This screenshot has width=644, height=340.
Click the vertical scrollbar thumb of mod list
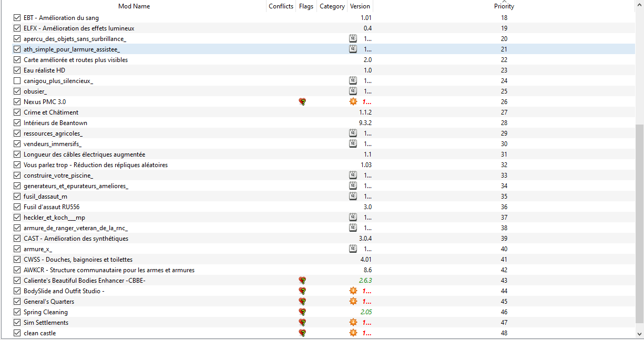[x=639, y=223]
